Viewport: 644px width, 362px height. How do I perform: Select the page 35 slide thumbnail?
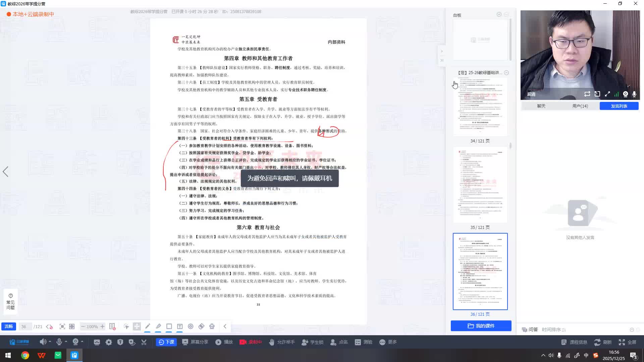tap(480, 184)
